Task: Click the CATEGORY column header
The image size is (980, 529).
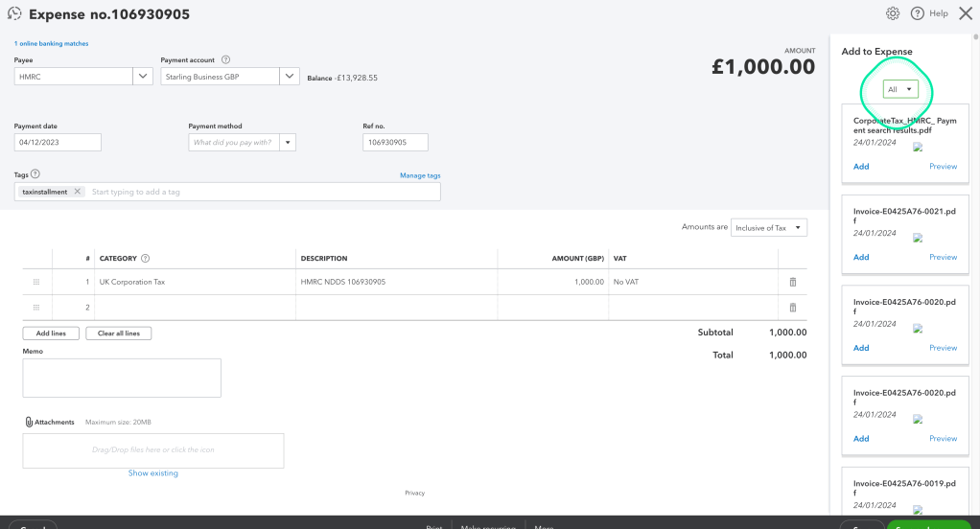Action: [118, 258]
